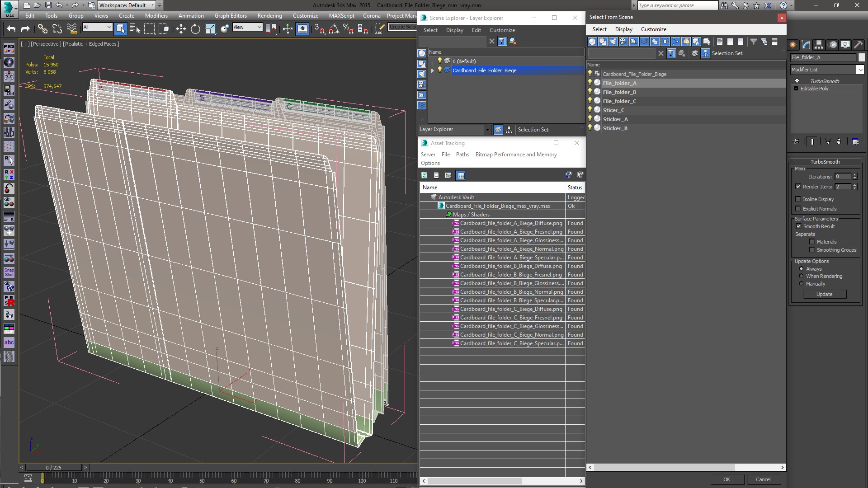Click the Undo arrow in main toolbar

click(x=11, y=29)
